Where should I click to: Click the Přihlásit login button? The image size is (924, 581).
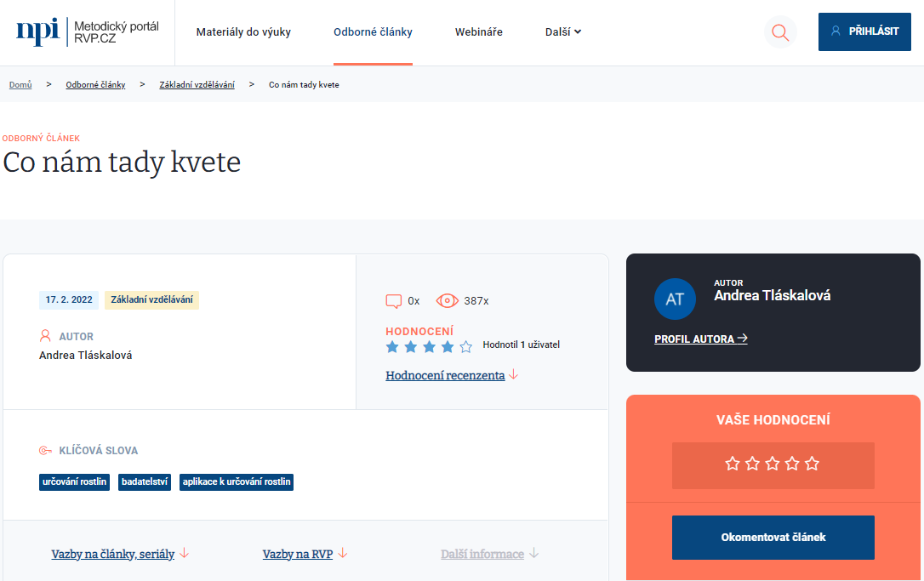point(864,31)
